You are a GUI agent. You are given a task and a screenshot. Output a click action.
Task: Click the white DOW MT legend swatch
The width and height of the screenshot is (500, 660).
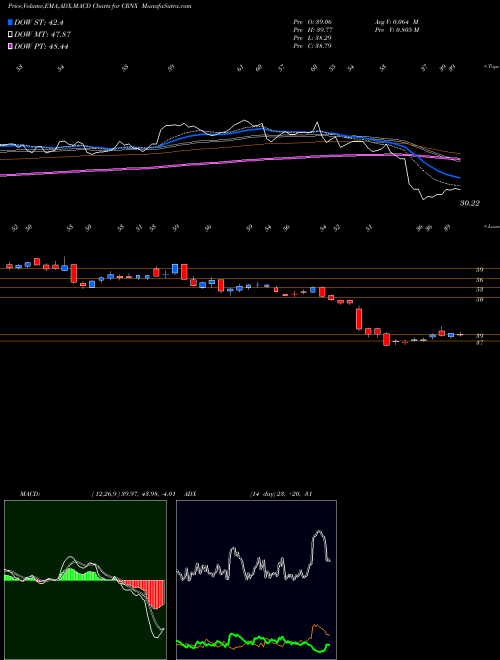tap(11, 34)
